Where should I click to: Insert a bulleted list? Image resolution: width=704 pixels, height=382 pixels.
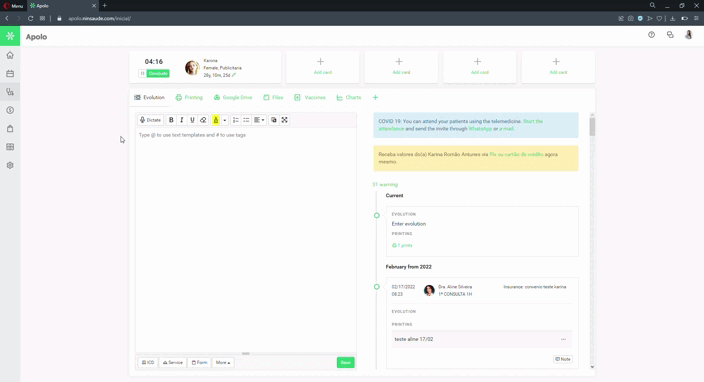pos(246,120)
